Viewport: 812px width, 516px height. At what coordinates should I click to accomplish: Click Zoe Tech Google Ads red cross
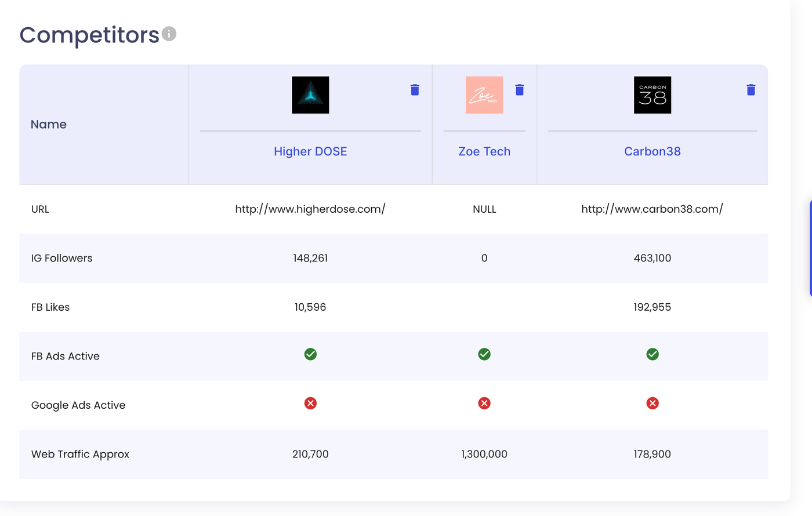tap(484, 403)
